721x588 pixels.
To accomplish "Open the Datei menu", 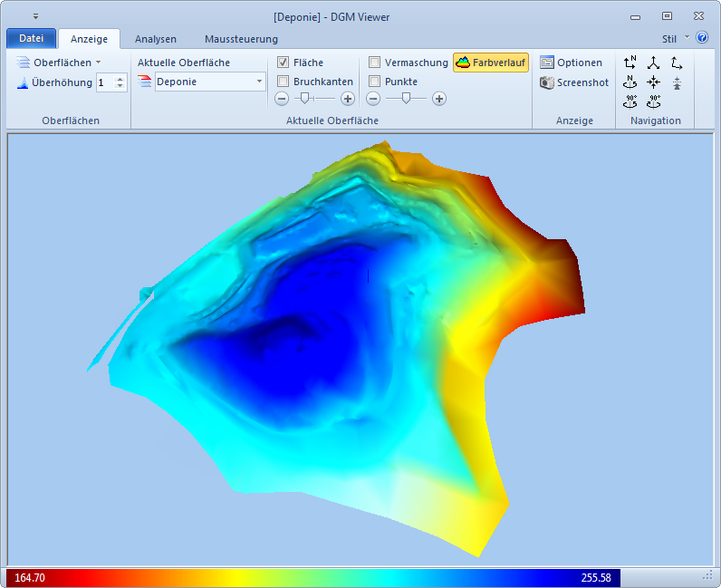I will (31, 39).
